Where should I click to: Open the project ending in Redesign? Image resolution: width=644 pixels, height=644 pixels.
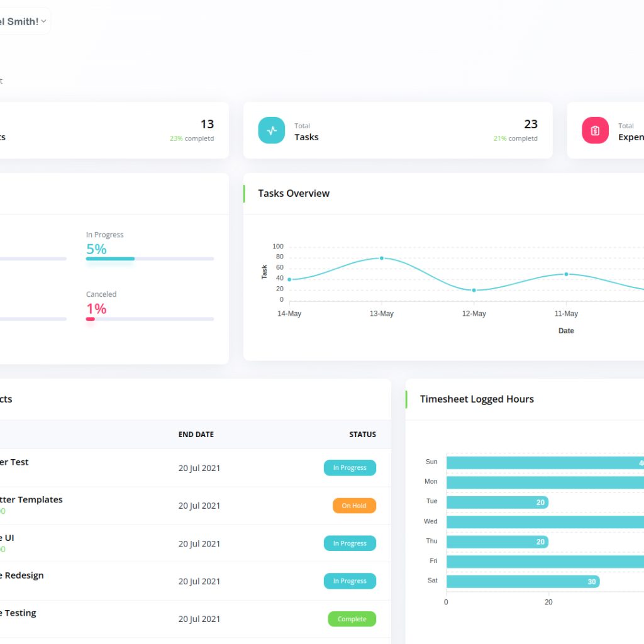point(22,575)
